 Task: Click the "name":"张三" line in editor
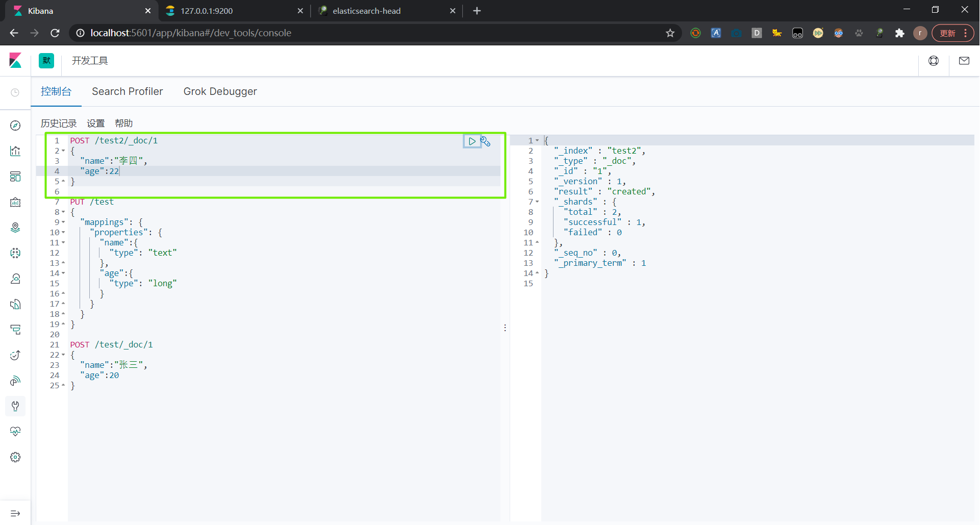(114, 365)
